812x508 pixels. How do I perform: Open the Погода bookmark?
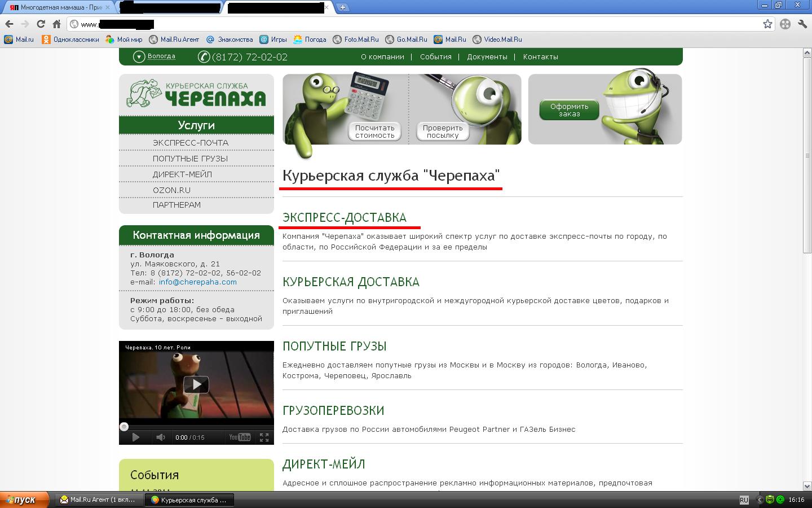(310, 40)
